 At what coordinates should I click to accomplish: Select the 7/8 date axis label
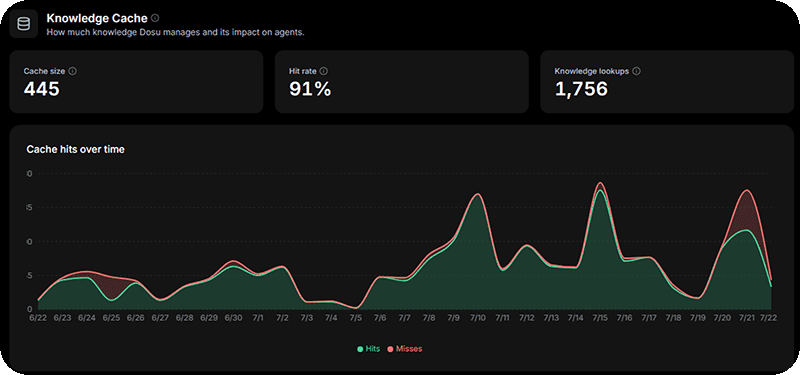[x=429, y=318]
